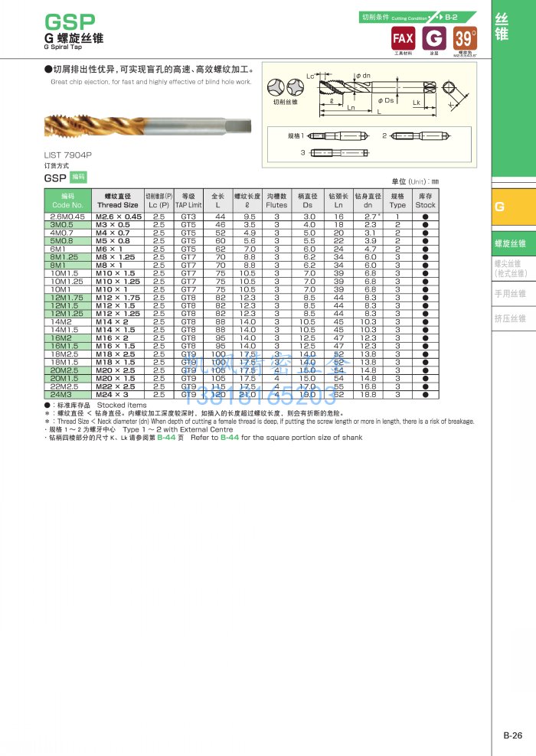Click the stock dot in the 18M1.5 row
Viewport: 536px width, 756px height.
pyautogui.click(x=426, y=362)
